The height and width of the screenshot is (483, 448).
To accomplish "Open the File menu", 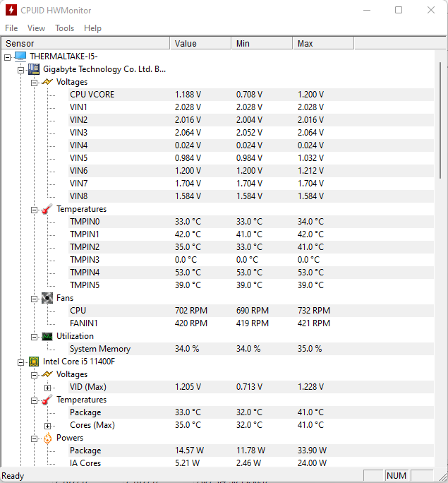I will (11, 28).
